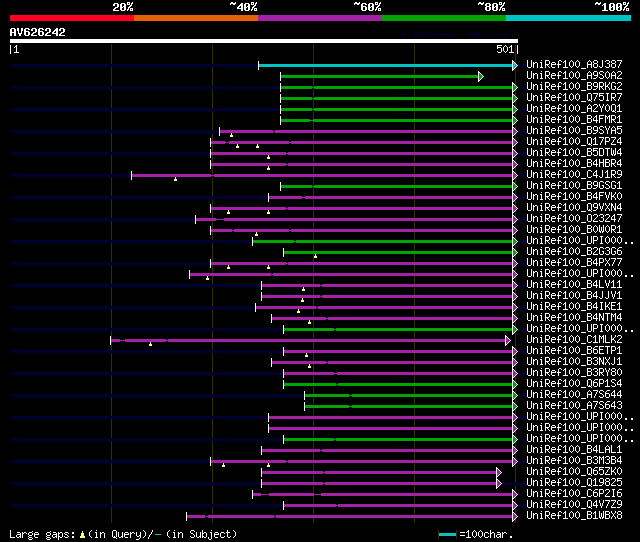Click the yellow gap marker under the C4J1R9 bar
The width and height of the screenshot is (640, 542).
[x=176, y=179]
